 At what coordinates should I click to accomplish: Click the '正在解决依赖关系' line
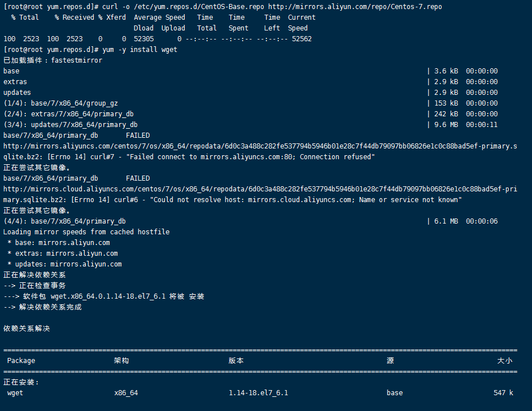coord(34,275)
